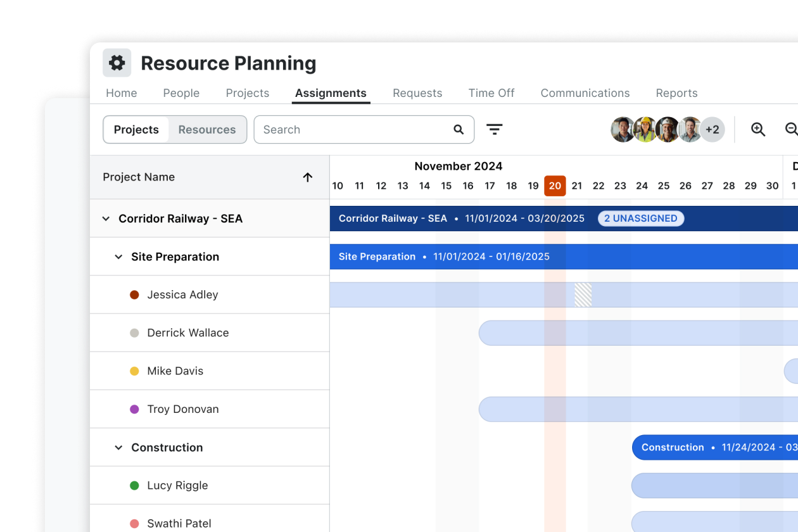
Task: Select Mike Davis name
Action: click(x=175, y=371)
